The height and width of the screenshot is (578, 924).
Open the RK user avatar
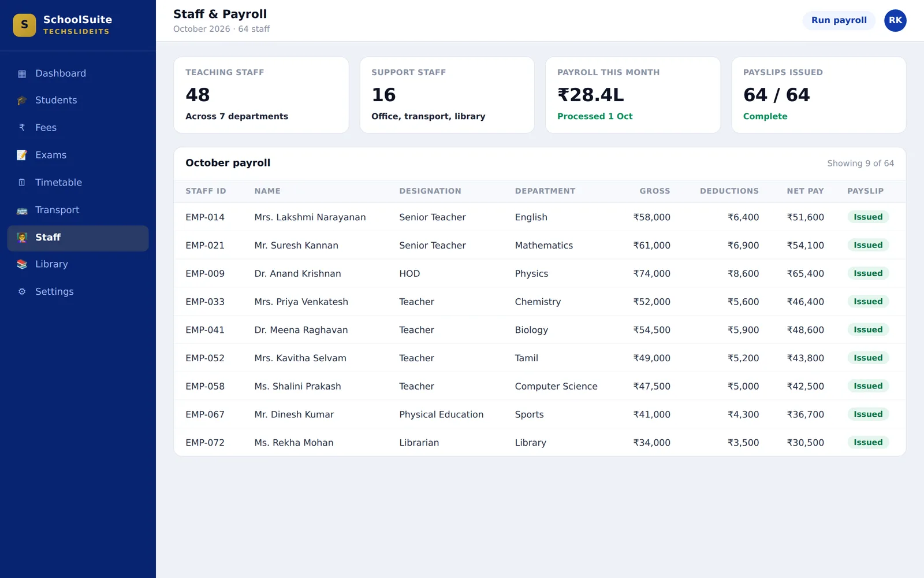[x=895, y=20]
